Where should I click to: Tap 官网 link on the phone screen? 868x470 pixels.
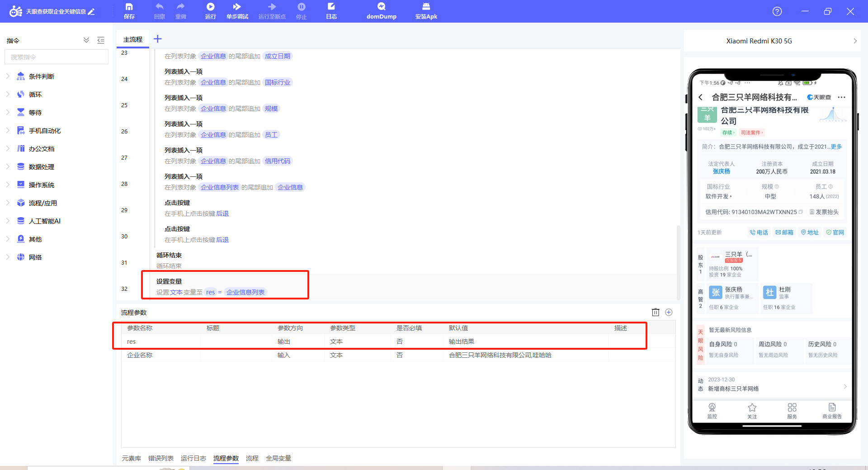835,233
